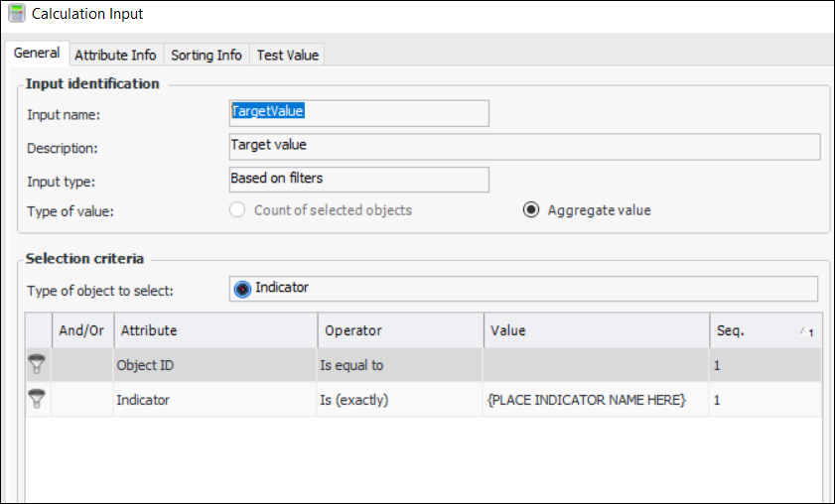Open the Sorting Info tab

[x=207, y=55]
